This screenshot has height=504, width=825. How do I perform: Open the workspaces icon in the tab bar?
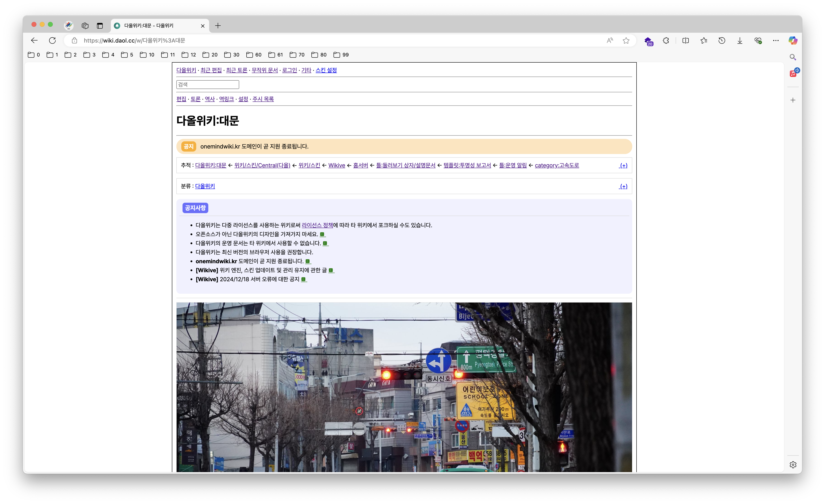85,25
